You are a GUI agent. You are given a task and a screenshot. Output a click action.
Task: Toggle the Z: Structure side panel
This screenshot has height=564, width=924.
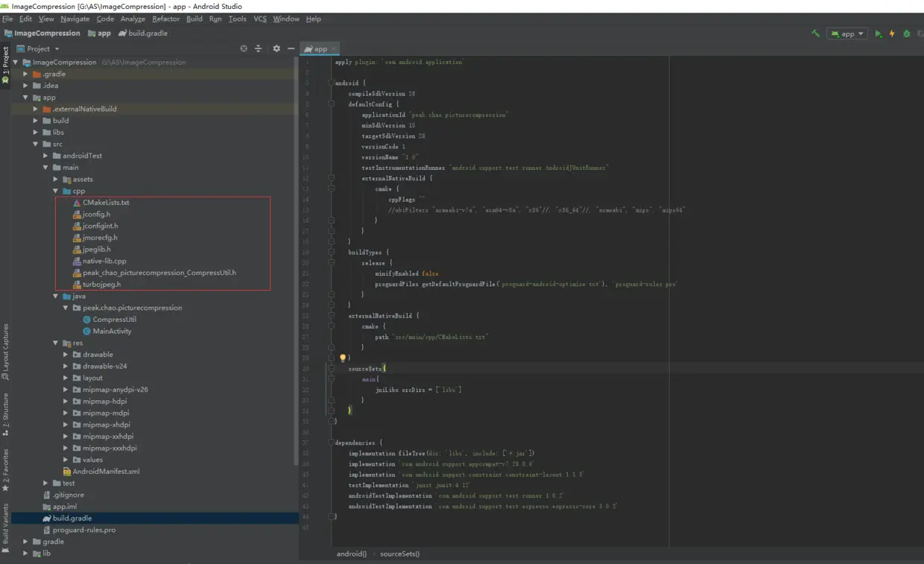tap(5, 414)
